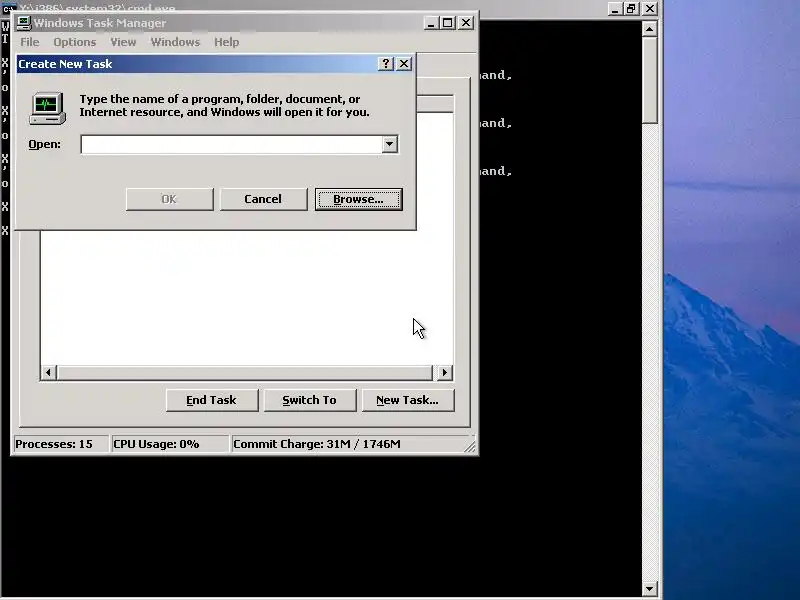Screen dimensions: 800x600
Task: Close the Windows Task Manager window
Action: pos(466,23)
